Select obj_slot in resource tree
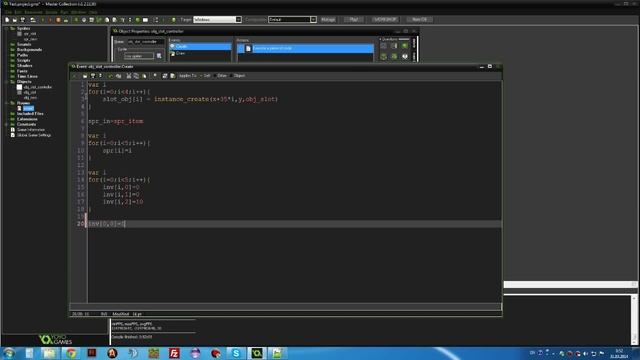Viewport: 640px width, 360px height. click(x=30, y=92)
